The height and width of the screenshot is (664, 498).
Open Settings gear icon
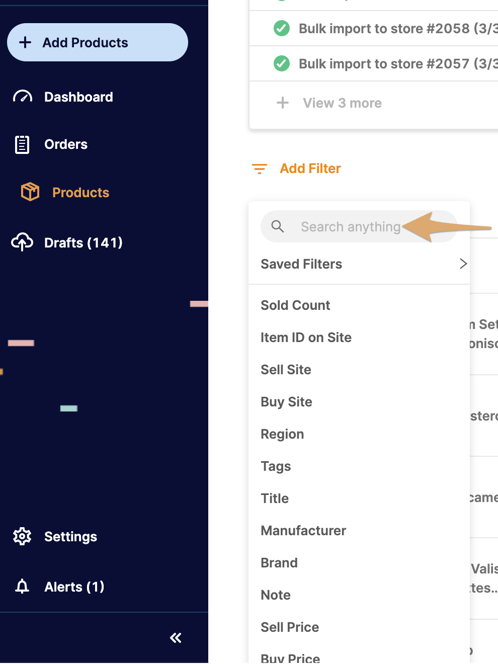pos(22,537)
